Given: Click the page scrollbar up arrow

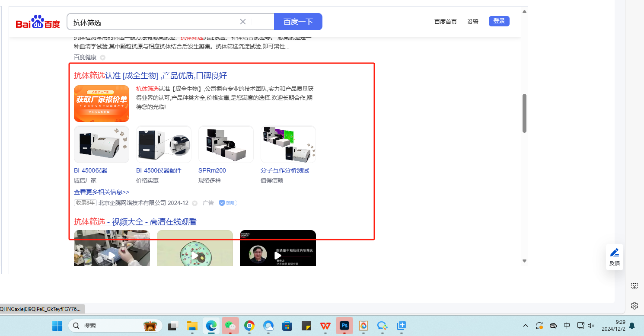Looking at the screenshot, I should 524,11.
